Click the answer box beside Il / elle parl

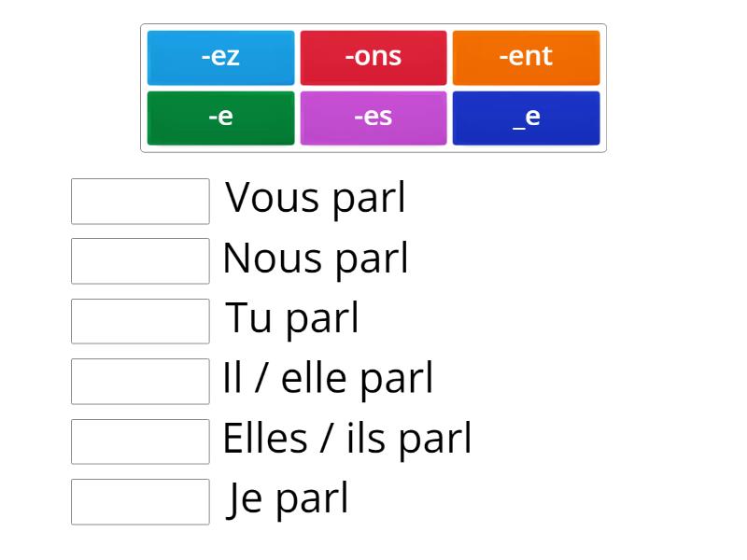point(140,382)
